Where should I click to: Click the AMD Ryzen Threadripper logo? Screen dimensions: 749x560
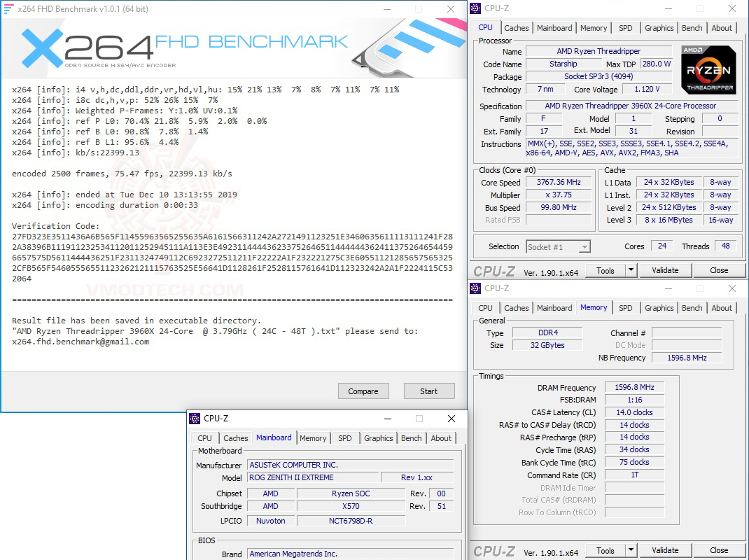[708, 70]
